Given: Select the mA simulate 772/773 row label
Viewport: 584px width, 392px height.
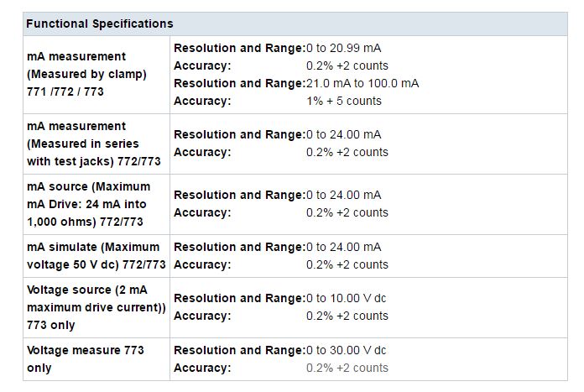Looking at the screenshot, I should pos(96,256).
